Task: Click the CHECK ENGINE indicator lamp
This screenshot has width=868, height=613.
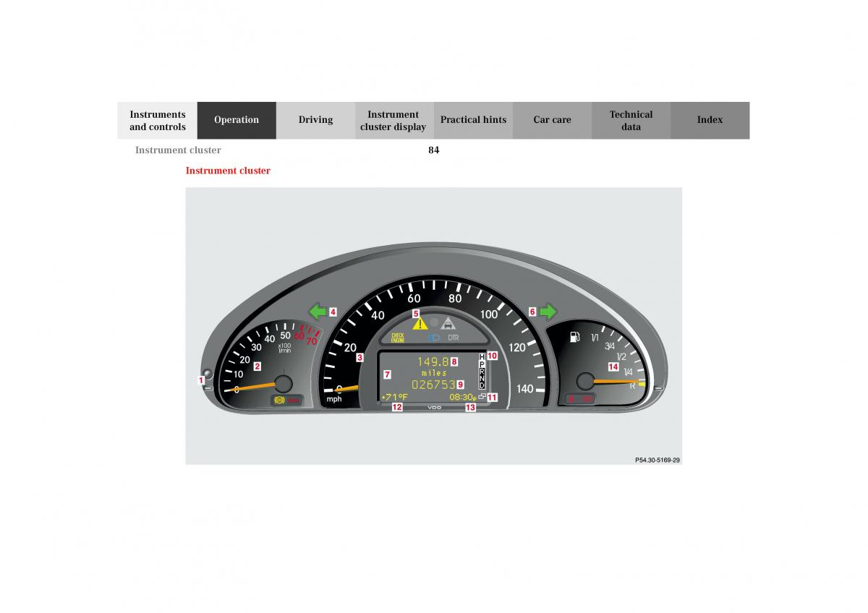Action: click(x=398, y=337)
